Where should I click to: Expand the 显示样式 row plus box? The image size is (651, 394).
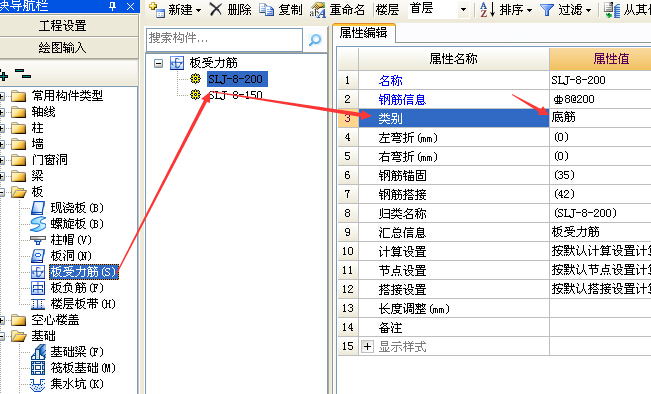[367, 346]
